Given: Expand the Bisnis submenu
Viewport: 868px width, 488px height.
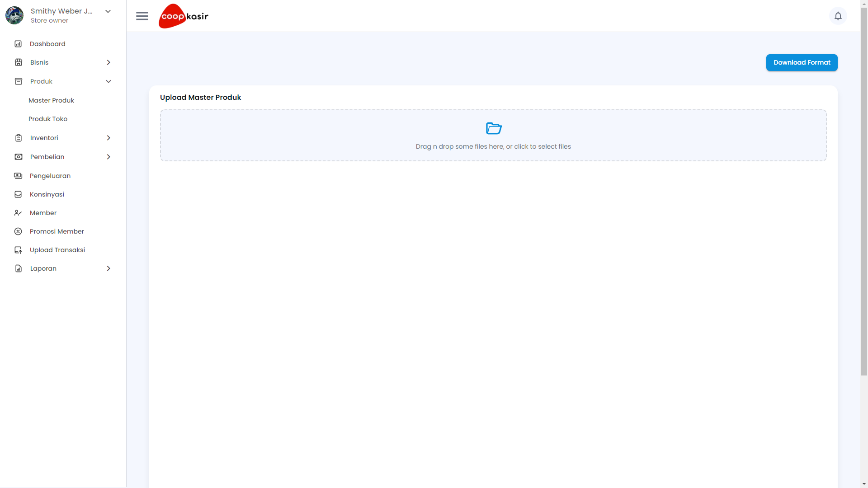Looking at the screenshot, I should [x=108, y=62].
